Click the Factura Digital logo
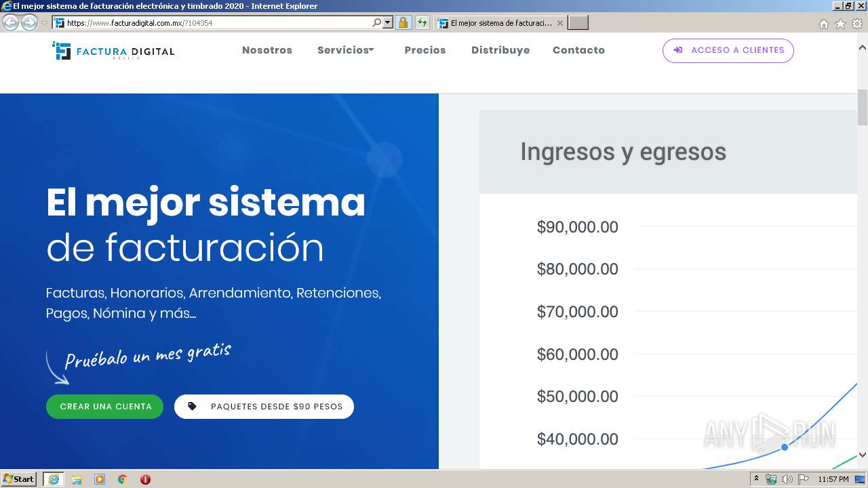 pyautogui.click(x=113, y=51)
